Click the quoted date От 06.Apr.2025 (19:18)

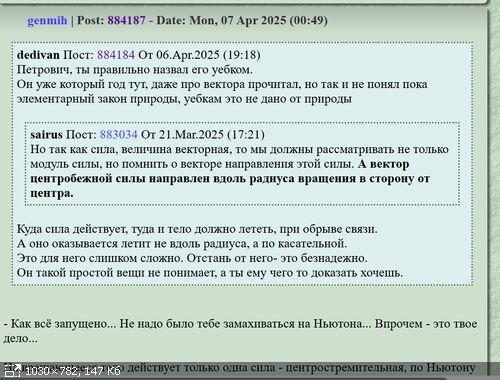(x=199, y=55)
